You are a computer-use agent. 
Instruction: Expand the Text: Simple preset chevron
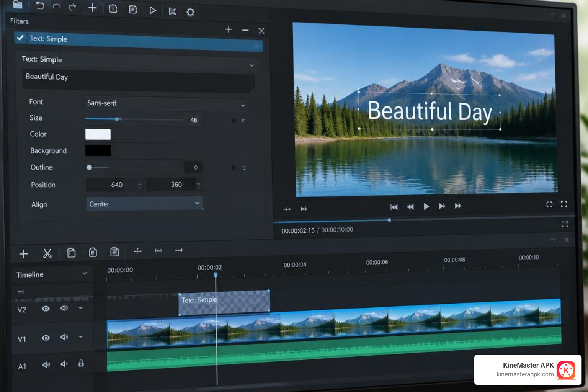[252, 65]
